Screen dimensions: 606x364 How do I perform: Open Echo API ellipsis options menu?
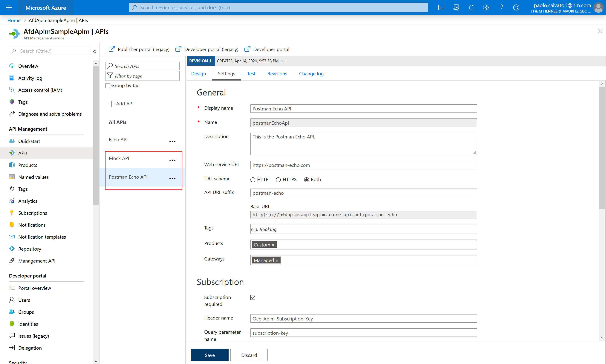click(172, 141)
